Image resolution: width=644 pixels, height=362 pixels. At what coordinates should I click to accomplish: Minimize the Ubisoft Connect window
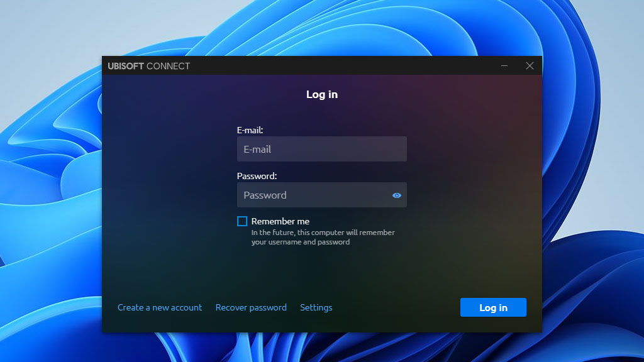coord(504,65)
